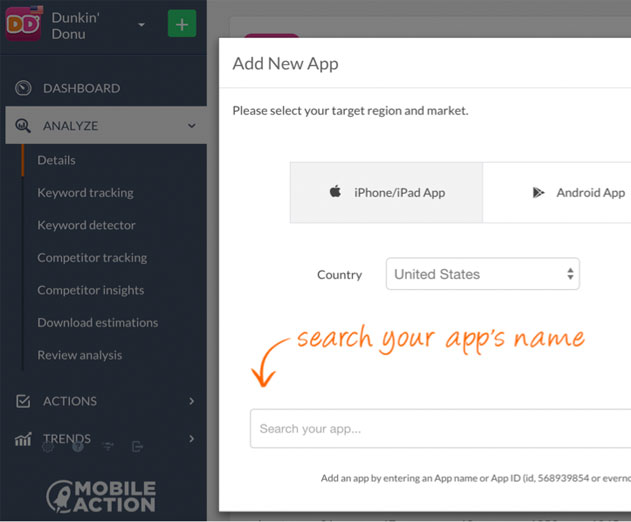Open the DASHBOARD menu item
631x522 pixels.
[82, 89]
